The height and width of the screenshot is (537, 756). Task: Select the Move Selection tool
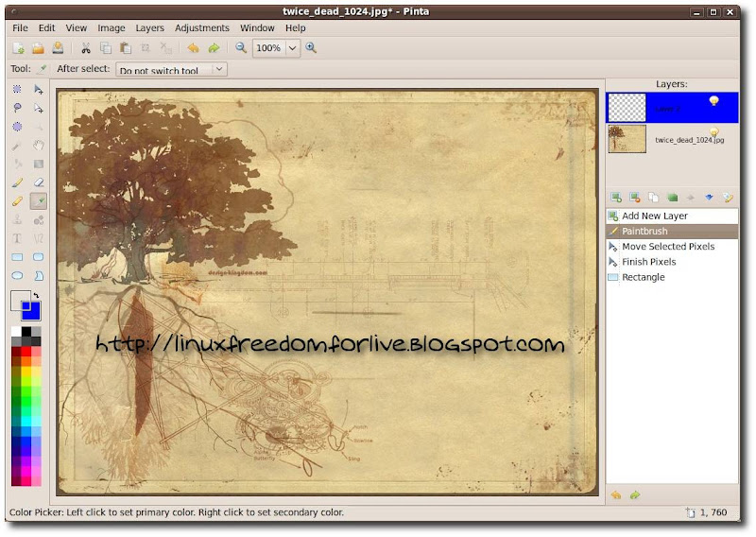[39, 108]
